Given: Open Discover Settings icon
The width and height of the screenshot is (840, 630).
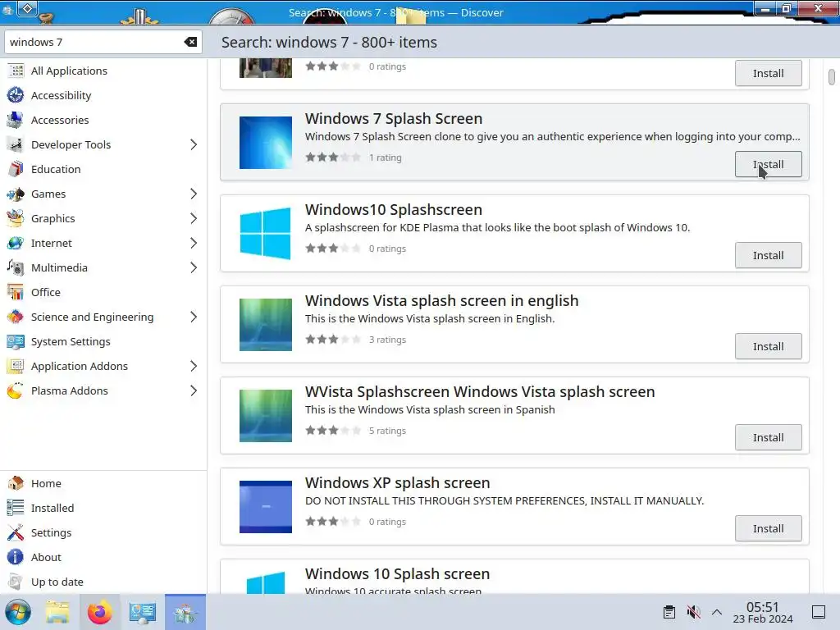Looking at the screenshot, I should [x=16, y=532].
